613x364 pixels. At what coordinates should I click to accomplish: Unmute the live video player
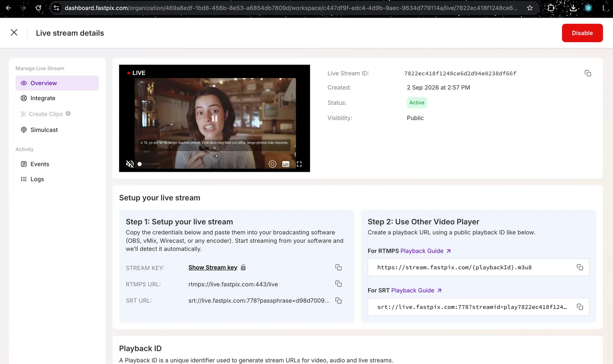click(130, 164)
